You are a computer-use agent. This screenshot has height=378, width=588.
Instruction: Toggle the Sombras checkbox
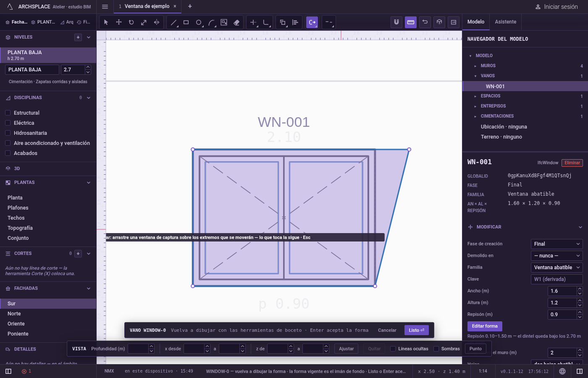click(436, 349)
